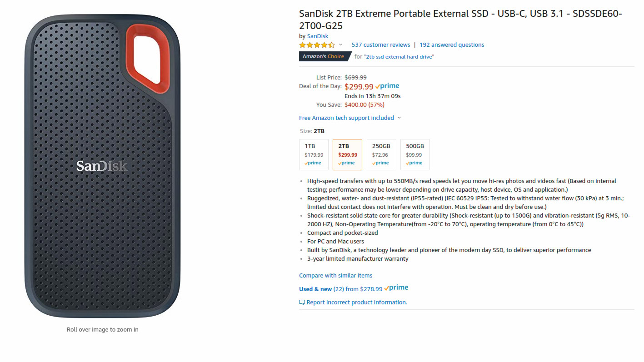Click the Amazon's Choice badge
Screen dimensions: 644x362
pyautogui.click(x=324, y=56)
